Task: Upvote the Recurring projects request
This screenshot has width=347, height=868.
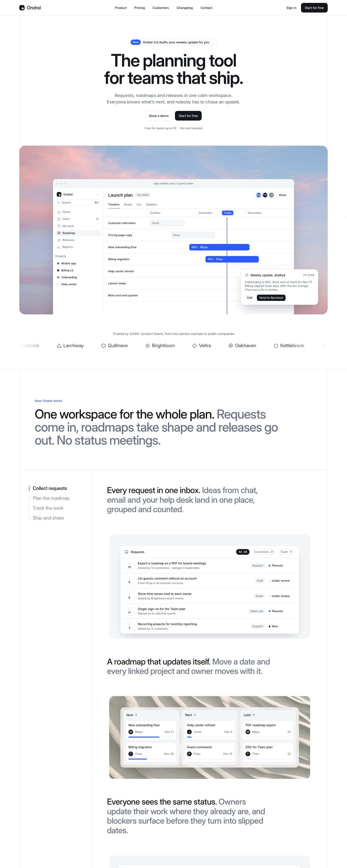Action: click(x=129, y=626)
